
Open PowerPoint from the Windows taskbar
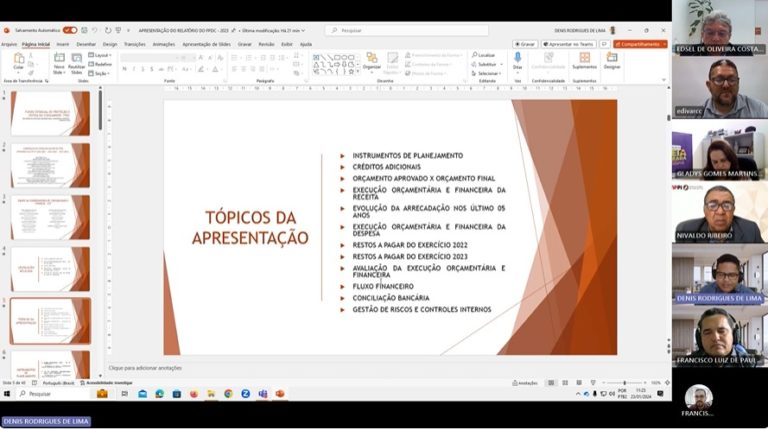click(x=280, y=394)
